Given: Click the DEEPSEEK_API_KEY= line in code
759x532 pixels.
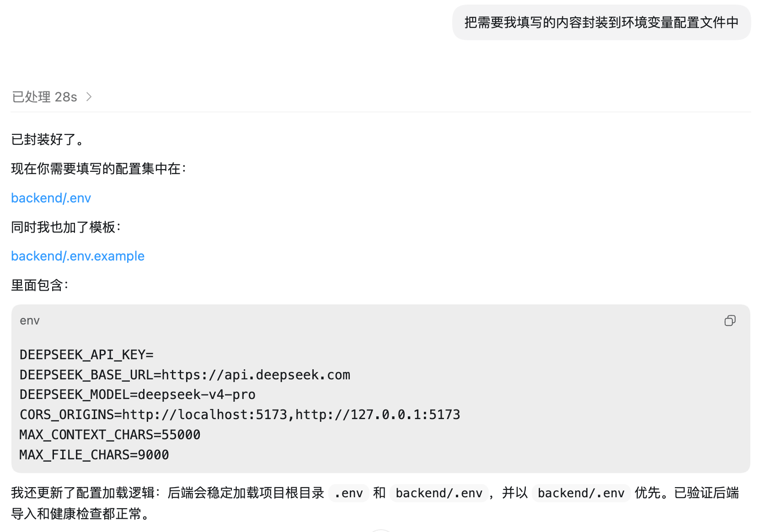Looking at the screenshot, I should 86,355.
